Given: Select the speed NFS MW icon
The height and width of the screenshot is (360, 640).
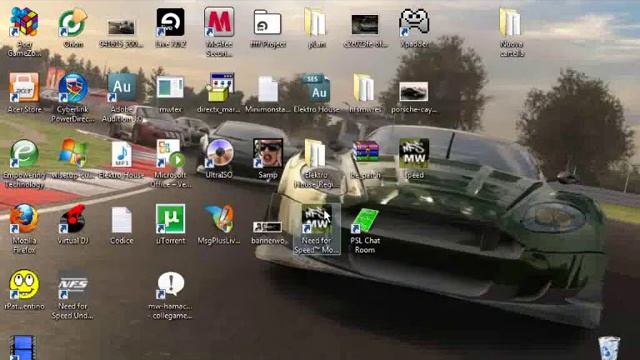Looking at the screenshot, I should (414, 153).
